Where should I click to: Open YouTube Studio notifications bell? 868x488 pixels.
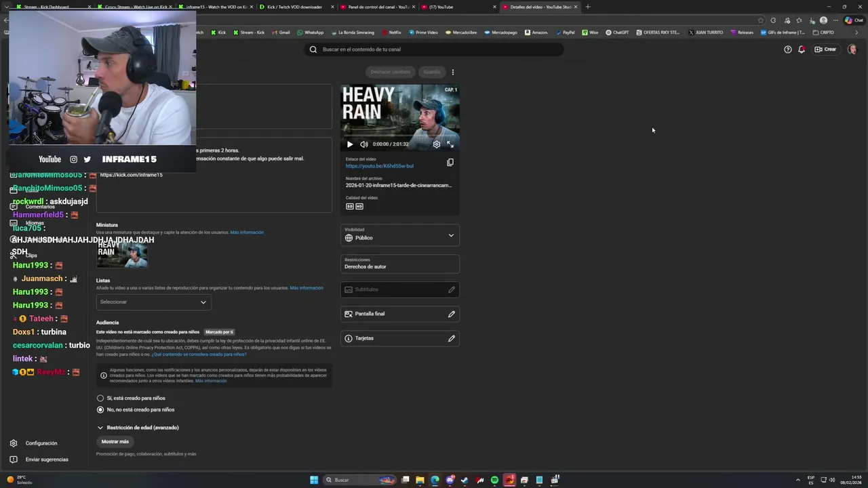point(802,49)
